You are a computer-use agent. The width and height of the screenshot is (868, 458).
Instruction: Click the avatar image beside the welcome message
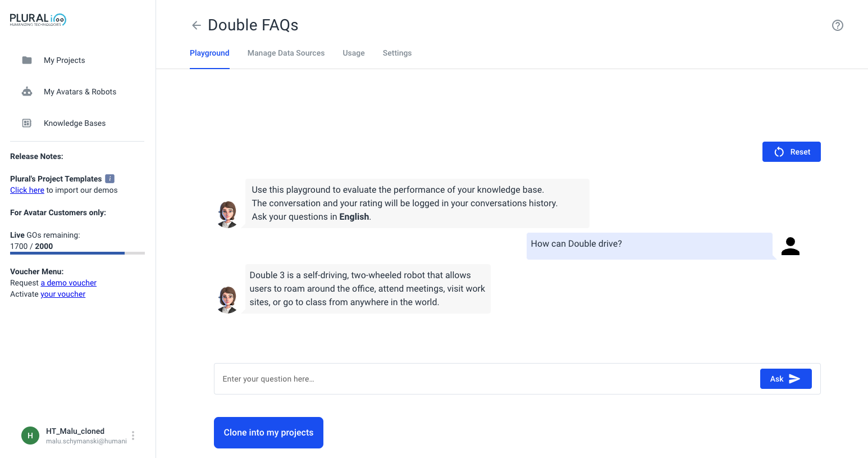tap(227, 214)
